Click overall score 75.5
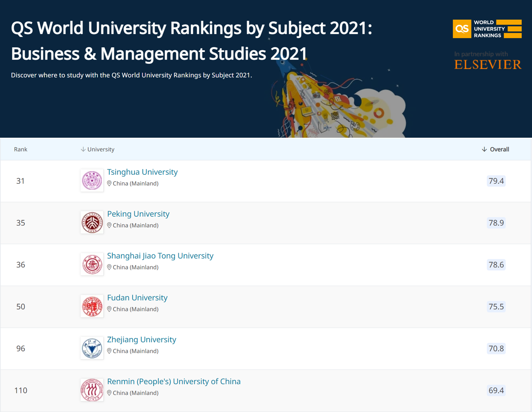The image size is (532, 412). tap(496, 307)
